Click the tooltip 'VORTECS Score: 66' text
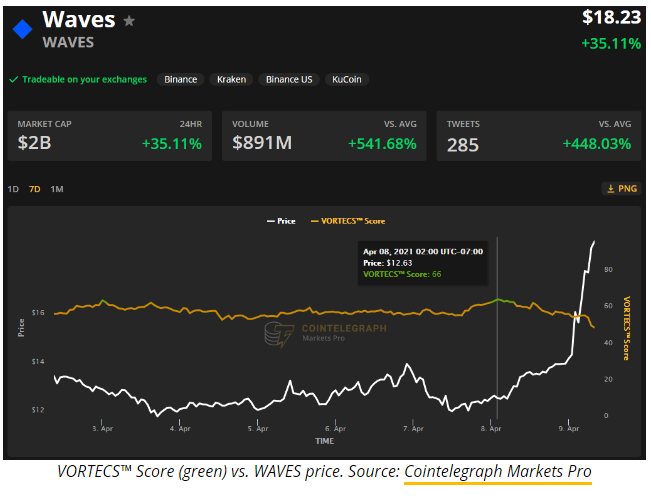Image resolution: width=651 pixels, height=498 pixels. tap(402, 274)
